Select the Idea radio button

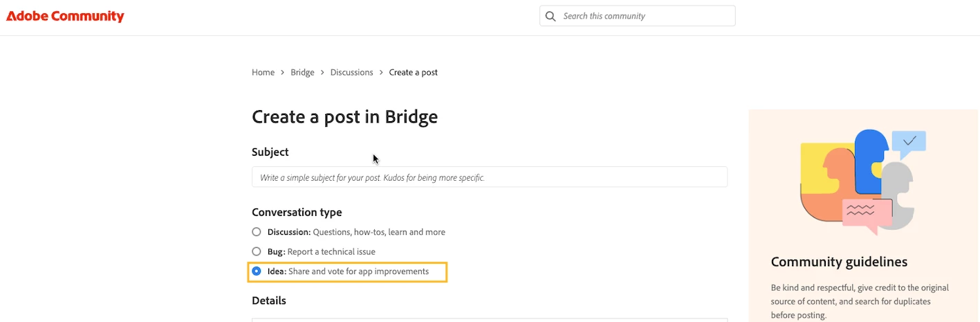(x=257, y=271)
